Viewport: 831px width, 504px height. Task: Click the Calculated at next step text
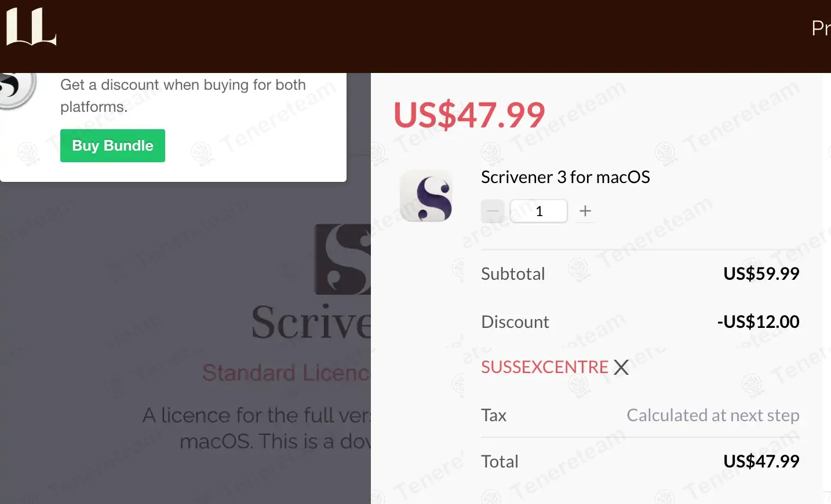[713, 415]
